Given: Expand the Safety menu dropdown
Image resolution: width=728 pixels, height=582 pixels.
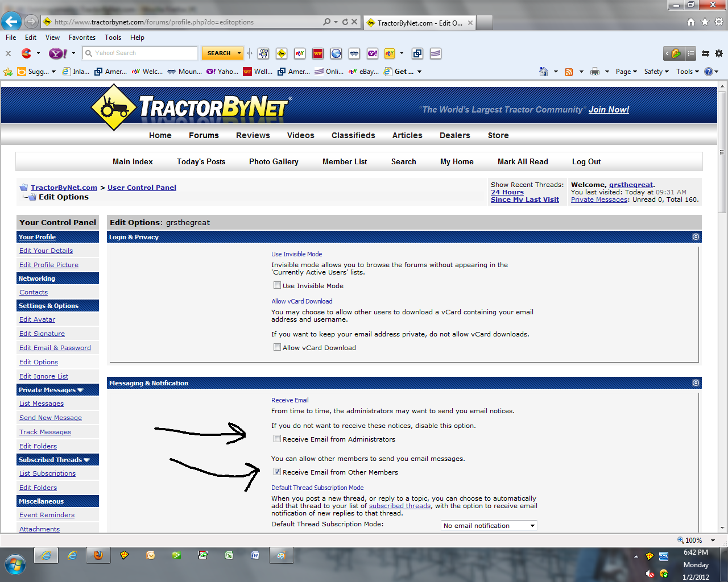Looking at the screenshot, I should click(x=656, y=72).
